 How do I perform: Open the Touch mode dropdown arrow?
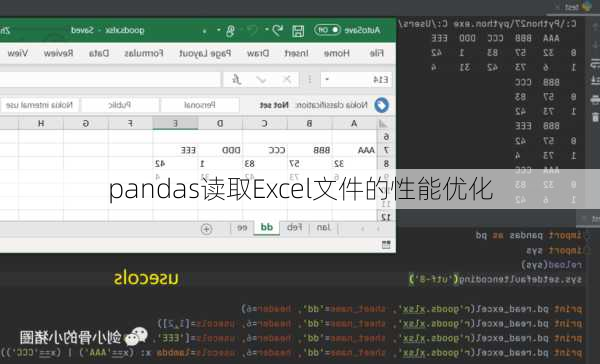pos(219,30)
